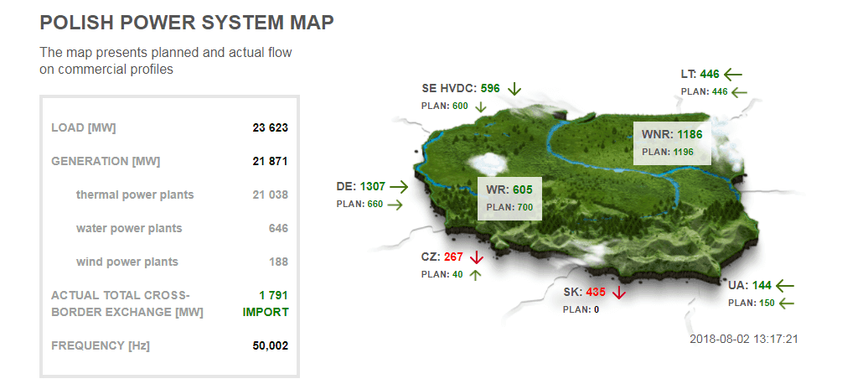Click the LT plan 446 arrow

(739, 91)
